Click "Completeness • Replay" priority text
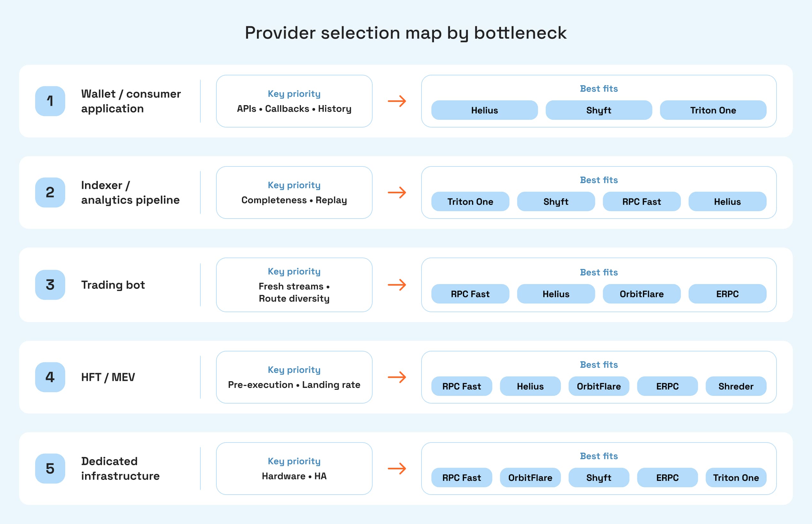Viewport: 812px width, 524px height. [294, 200]
